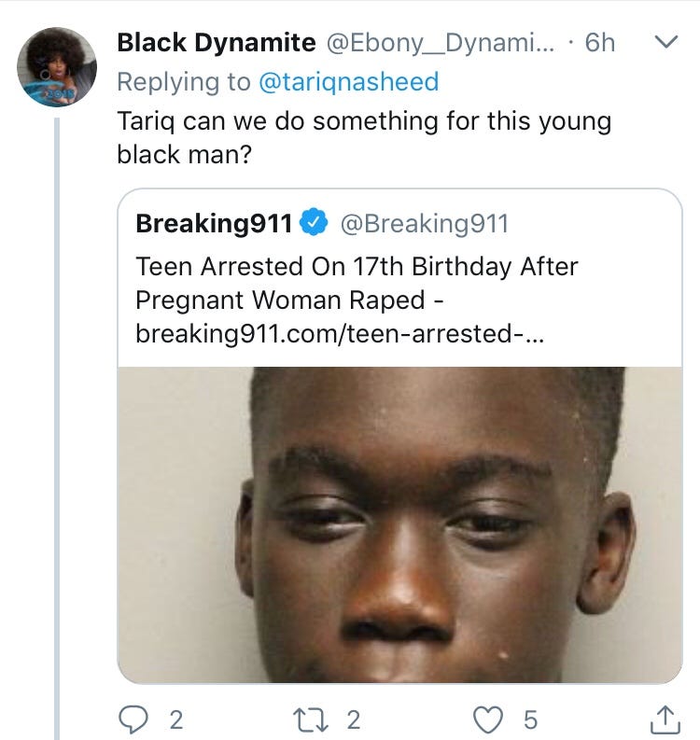Open Black Dynamite's profile avatar
Viewport: 700px width, 740px height.
(56, 66)
